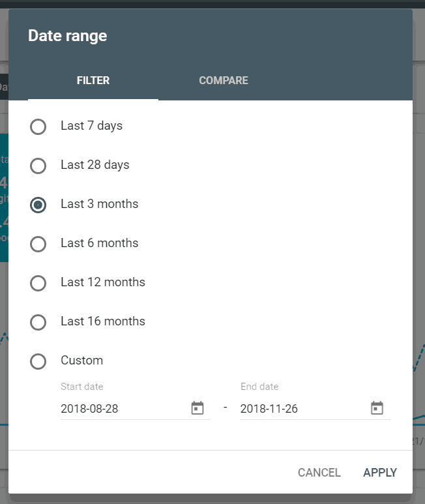425x504 pixels.
Task: Pick the Last 12 months radio button
Action: pyautogui.click(x=38, y=283)
